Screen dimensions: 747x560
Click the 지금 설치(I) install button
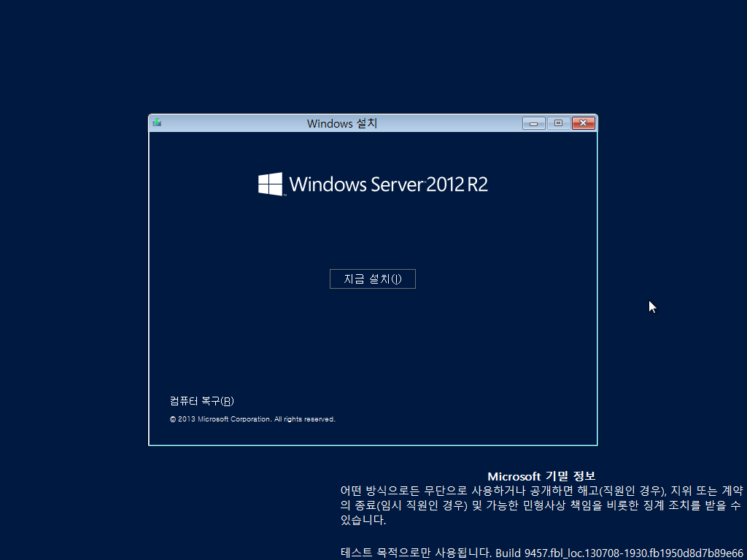click(x=373, y=279)
